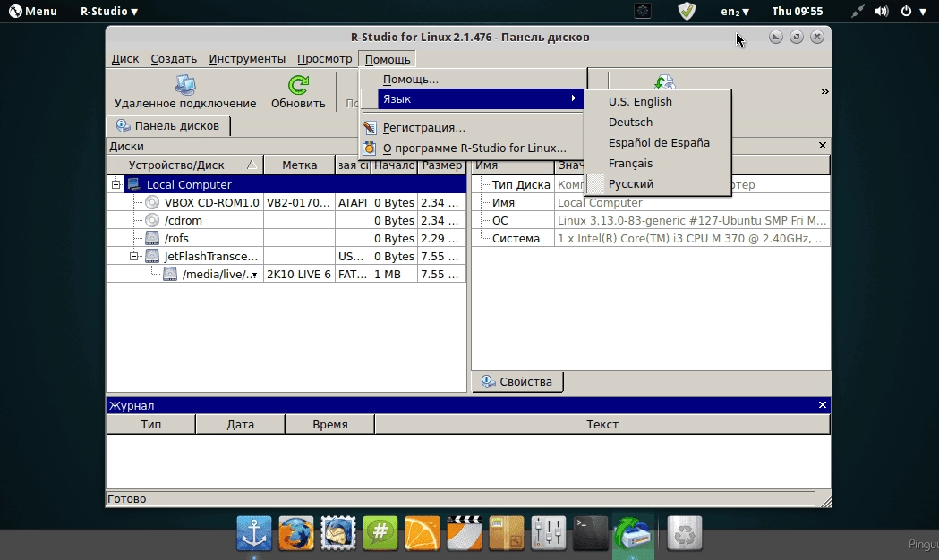The width and height of the screenshot is (939, 560).
Task: Select Local Computer in device tree
Action: pyautogui.click(x=189, y=184)
